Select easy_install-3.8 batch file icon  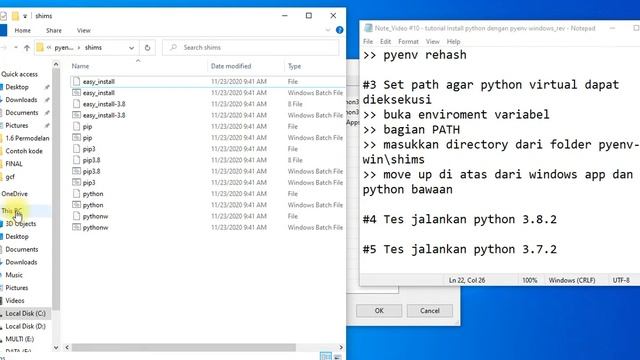click(x=76, y=115)
